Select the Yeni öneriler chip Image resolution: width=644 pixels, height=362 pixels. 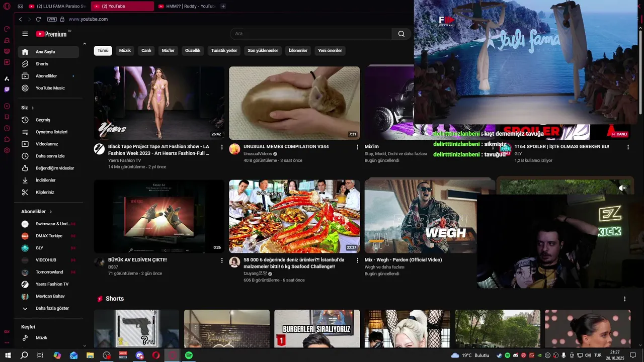pos(330,50)
